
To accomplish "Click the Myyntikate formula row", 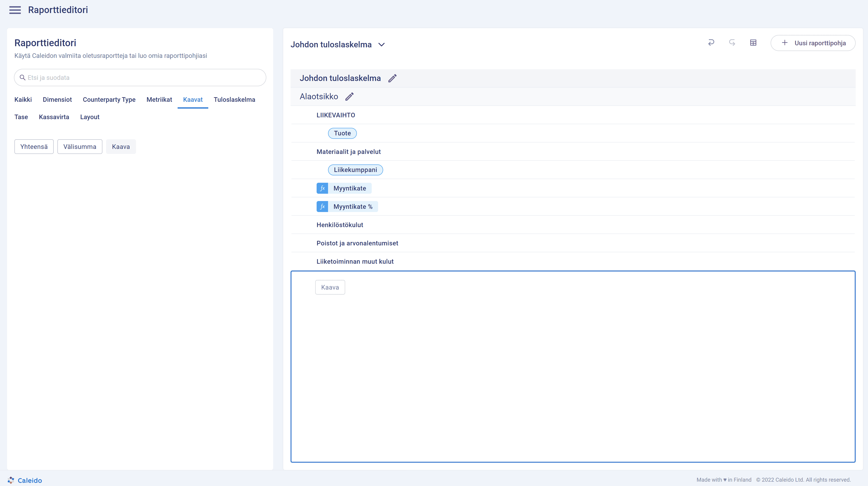I will click(573, 188).
